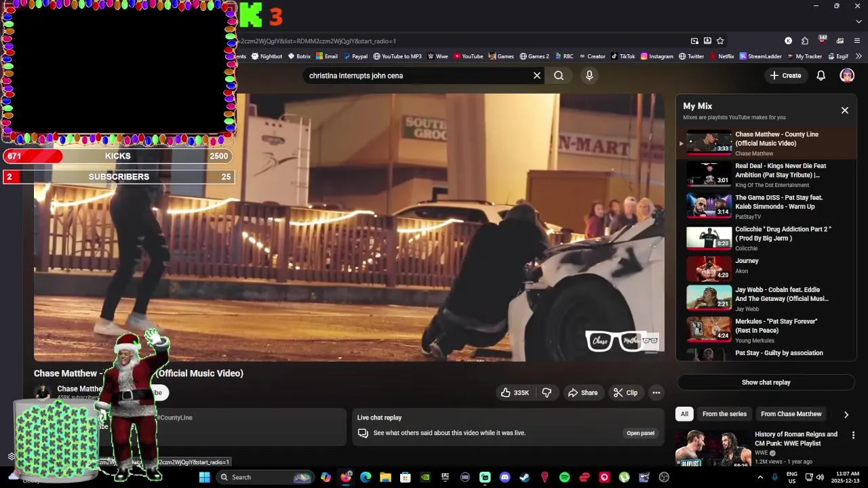
Task: Like the video showing 335K likes
Action: tap(515, 392)
